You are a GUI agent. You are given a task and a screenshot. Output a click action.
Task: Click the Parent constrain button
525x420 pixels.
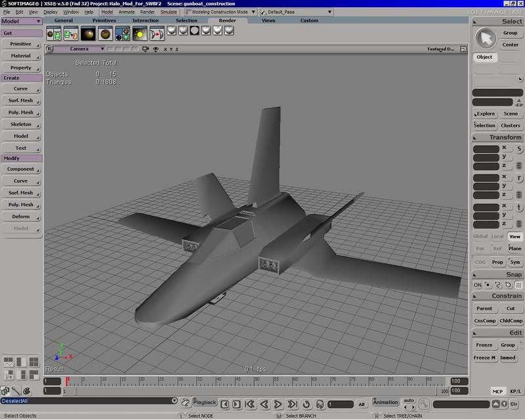click(x=484, y=308)
